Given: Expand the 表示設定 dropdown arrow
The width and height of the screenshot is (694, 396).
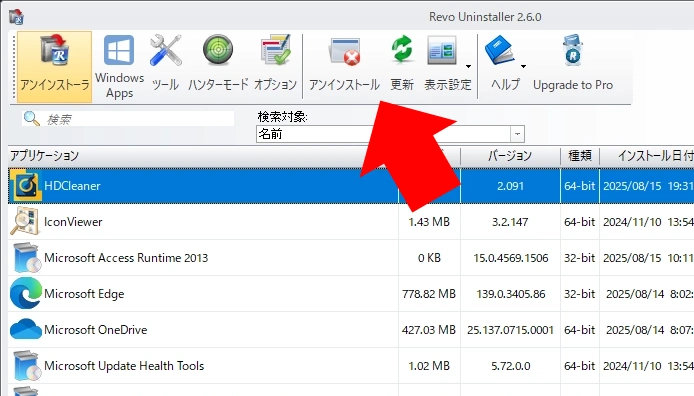Looking at the screenshot, I should 468,66.
